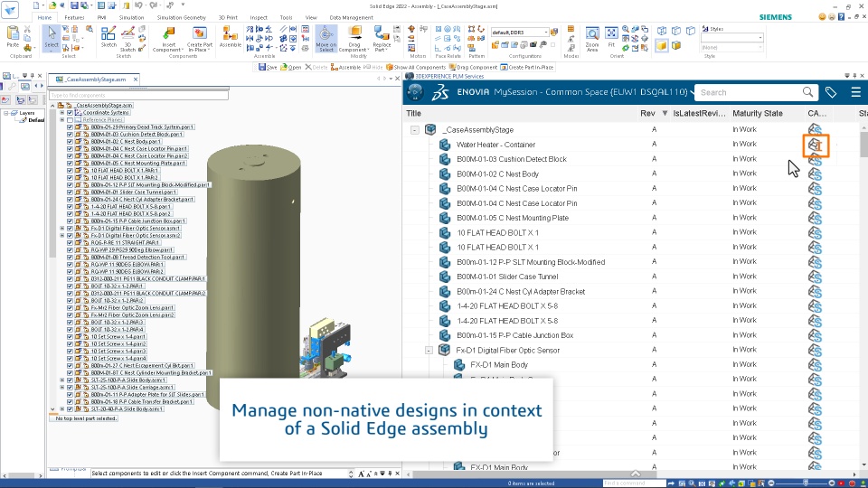Viewport: 868px width, 488px height.
Task: Click the Rev column filter icon
Action: coord(665,114)
